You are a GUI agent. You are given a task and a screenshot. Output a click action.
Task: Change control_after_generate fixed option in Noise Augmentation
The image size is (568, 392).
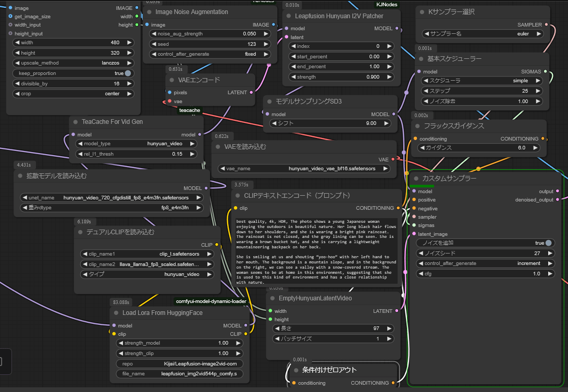(209, 54)
